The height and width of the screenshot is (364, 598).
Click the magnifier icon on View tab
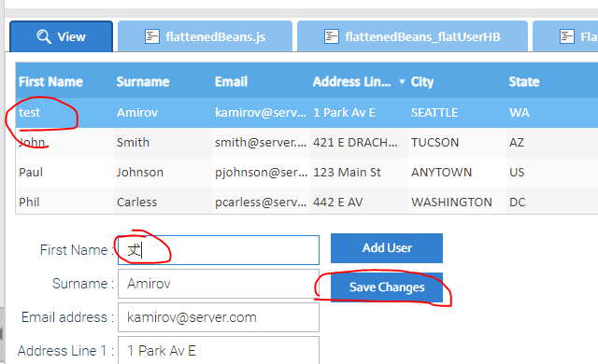tap(44, 37)
